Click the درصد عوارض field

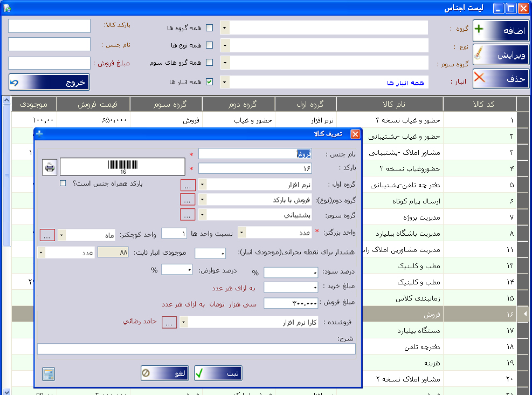[177, 270]
